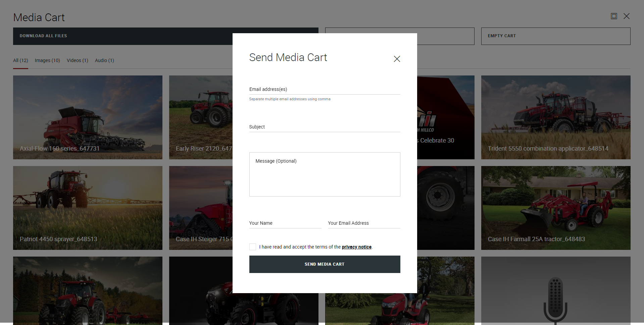The image size is (644, 325).
Task: Click the expand window icon near Media Cart title
Action: tap(614, 16)
